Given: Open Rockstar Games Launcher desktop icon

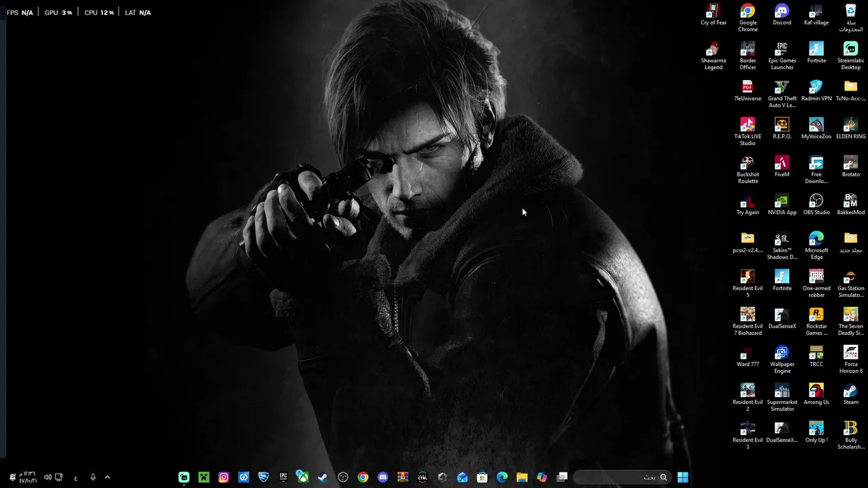Looking at the screenshot, I should pyautogui.click(x=816, y=322).
